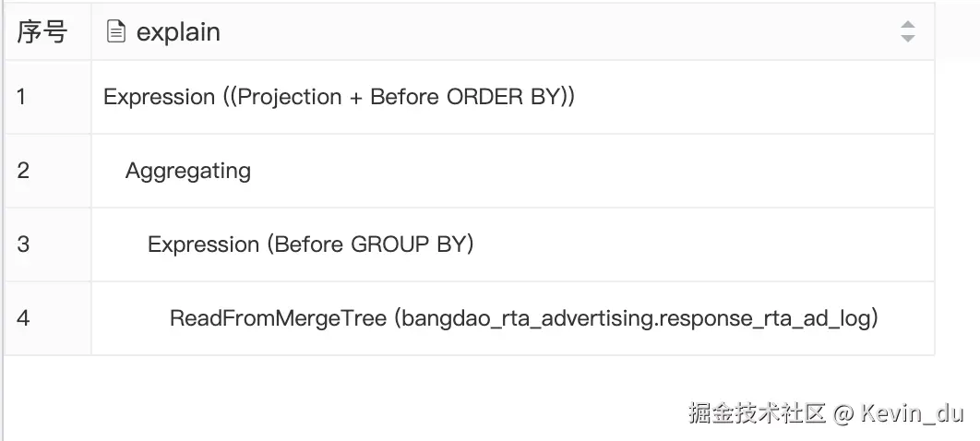Select row number 3 cell
Screen dimensions: 980x441
(x=23, y=244)
